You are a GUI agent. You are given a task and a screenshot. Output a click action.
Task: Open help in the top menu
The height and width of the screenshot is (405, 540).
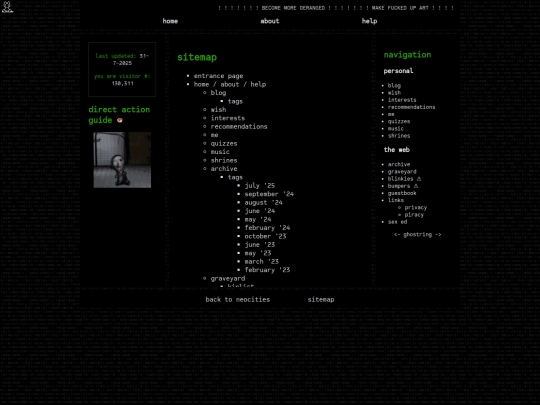(x=369, y=21)
